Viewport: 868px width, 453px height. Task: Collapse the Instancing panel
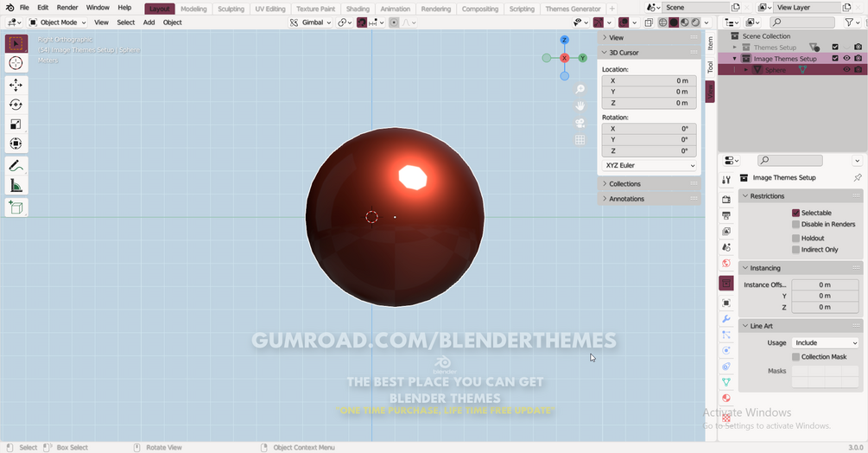(x=801, y=268)
